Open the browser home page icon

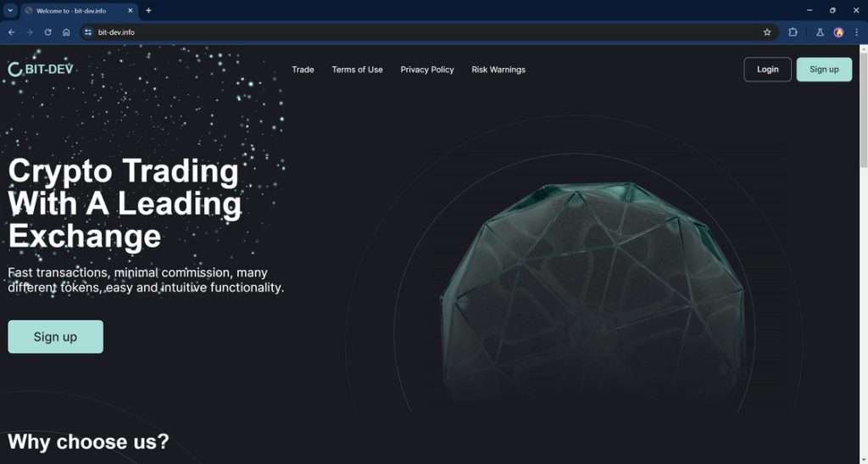coord(66,32)
